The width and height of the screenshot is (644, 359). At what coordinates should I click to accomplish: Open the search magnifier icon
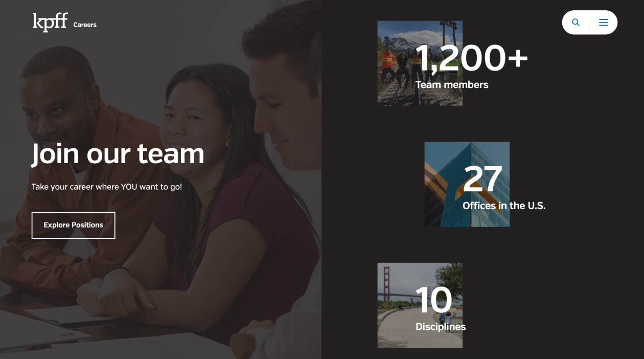[576, 23]
